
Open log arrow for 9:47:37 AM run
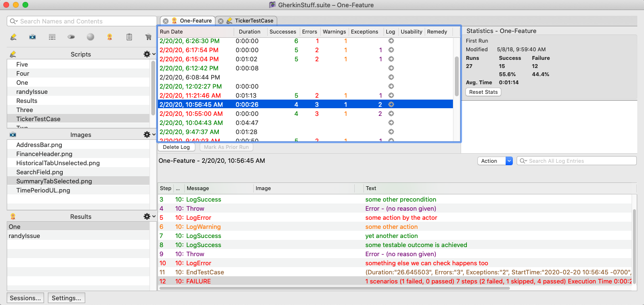coord(391,132)
